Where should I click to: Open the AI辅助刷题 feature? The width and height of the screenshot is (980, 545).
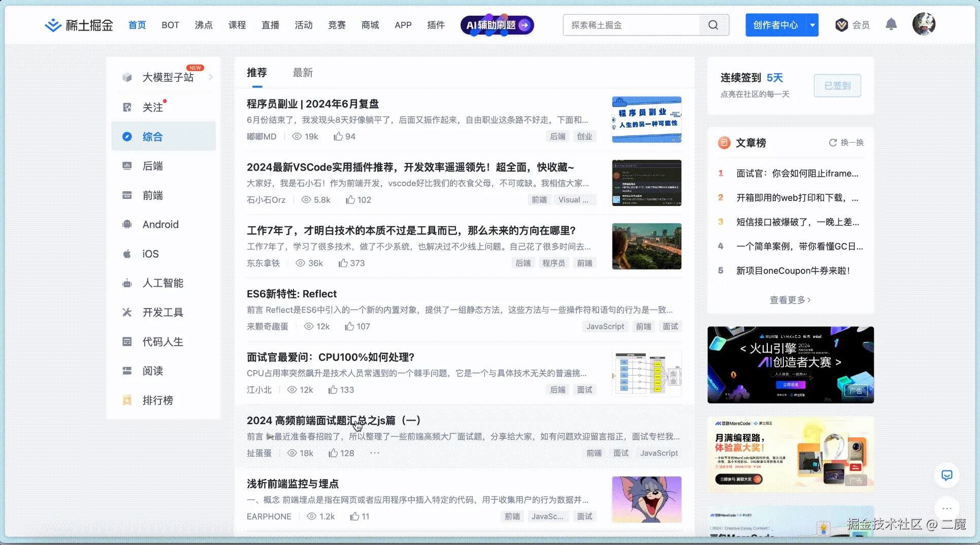click(x=496, y=24)
